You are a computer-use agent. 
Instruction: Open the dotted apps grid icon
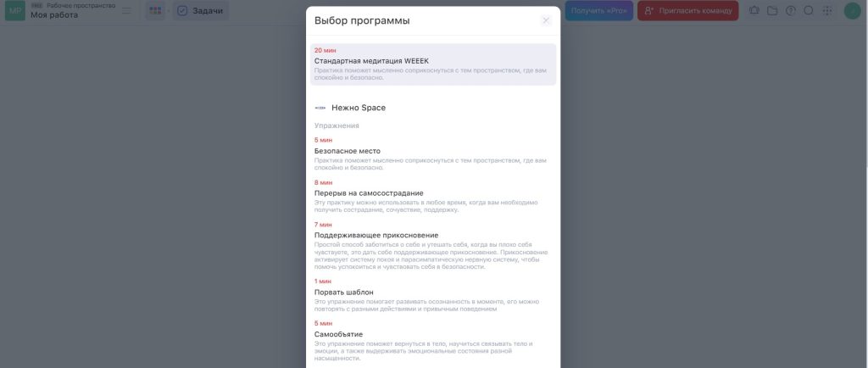827,11
